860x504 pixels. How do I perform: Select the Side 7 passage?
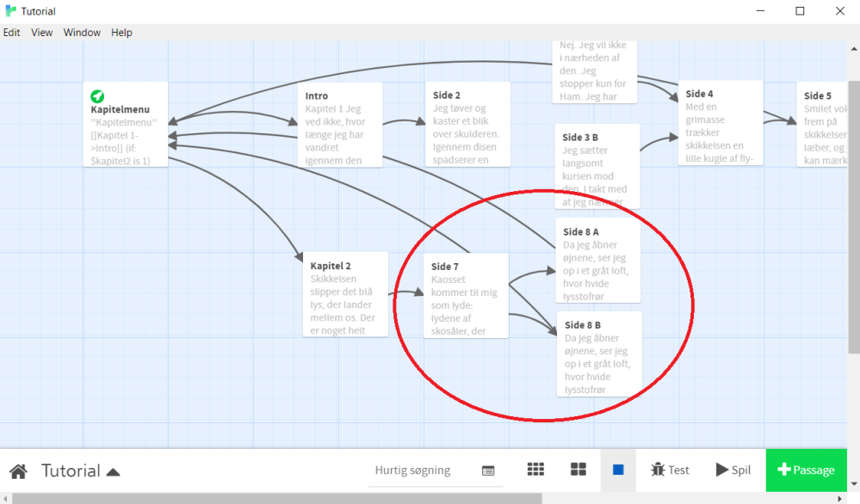pyautogui.click(x=466, y=295)
